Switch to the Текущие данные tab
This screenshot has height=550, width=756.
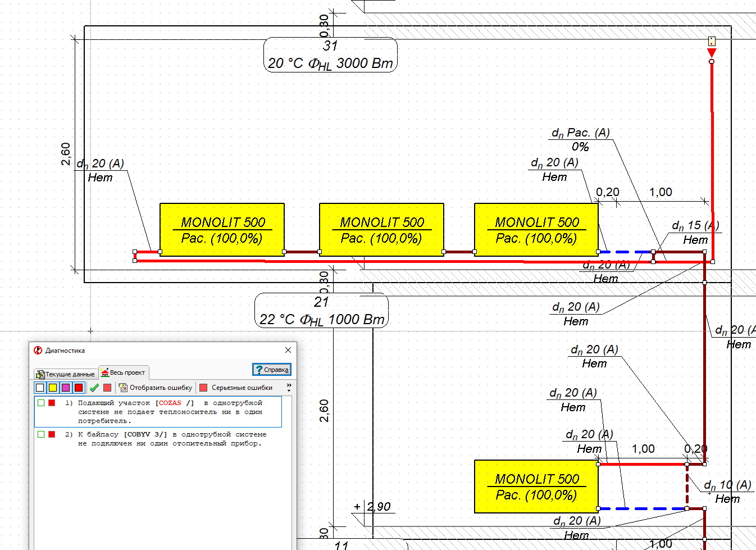point(65,374)
